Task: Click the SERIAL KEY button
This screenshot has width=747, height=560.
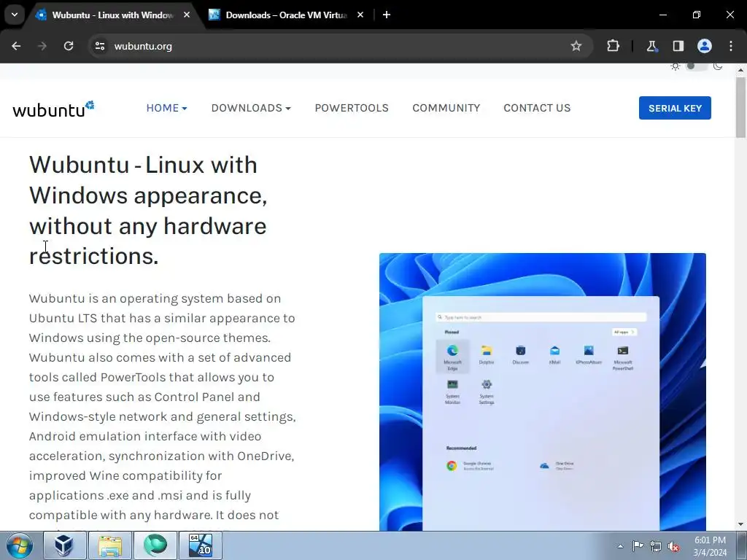Action: tap(675, 108)
